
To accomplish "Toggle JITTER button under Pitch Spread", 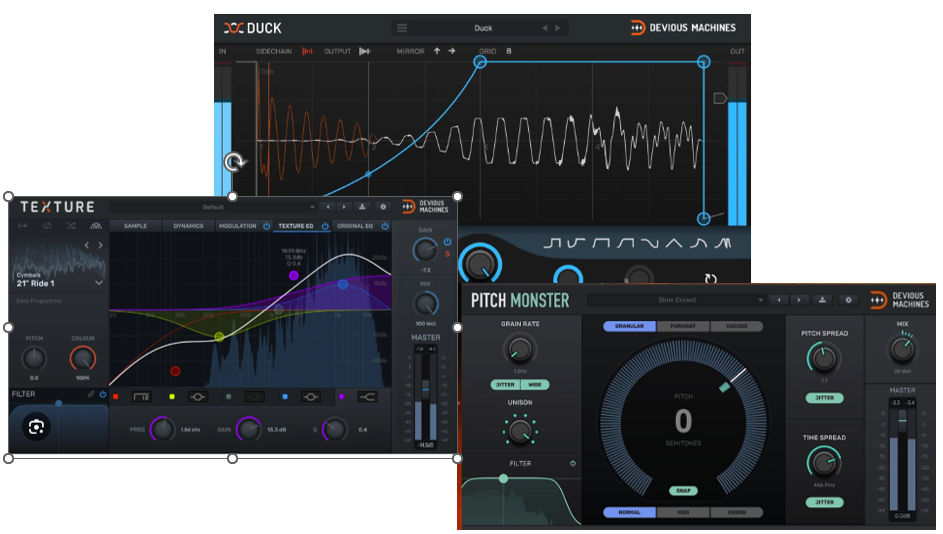I will (825, 397).
